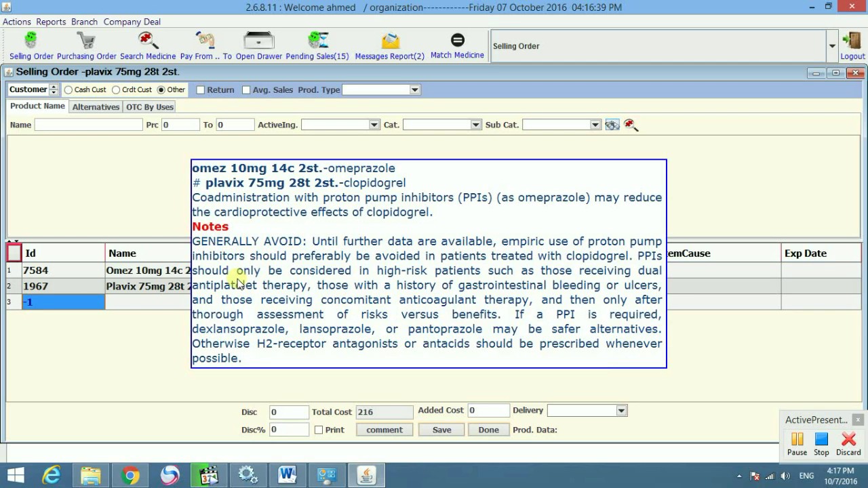Launch Search Medicine tool
868x488 pixels.
coord(148,46)
